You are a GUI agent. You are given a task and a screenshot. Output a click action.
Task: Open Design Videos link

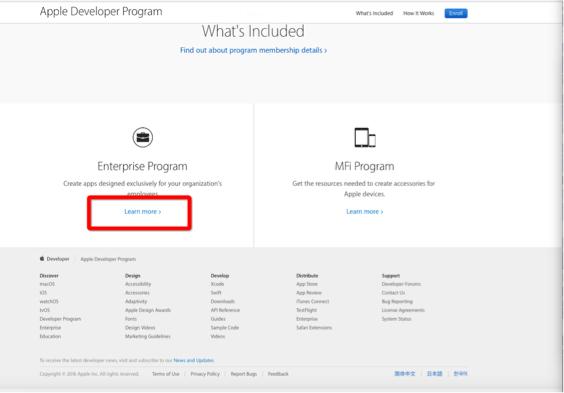(x=140, y=328)
